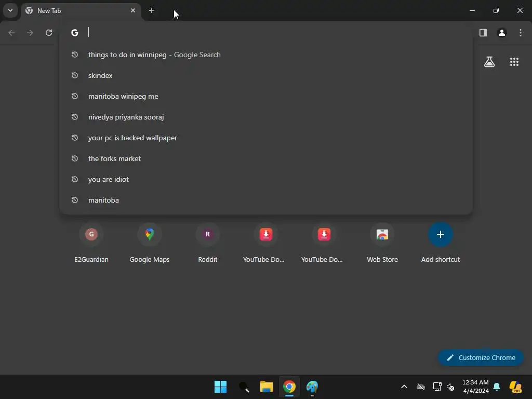Select suggestion 'you are idiot'
The height and width of the screenshot is (399, 532).
point(266,179)
